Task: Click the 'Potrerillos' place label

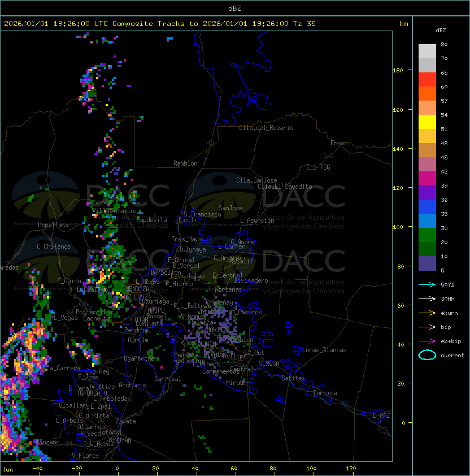Action: pyautogui.click(x=94, y=312)
